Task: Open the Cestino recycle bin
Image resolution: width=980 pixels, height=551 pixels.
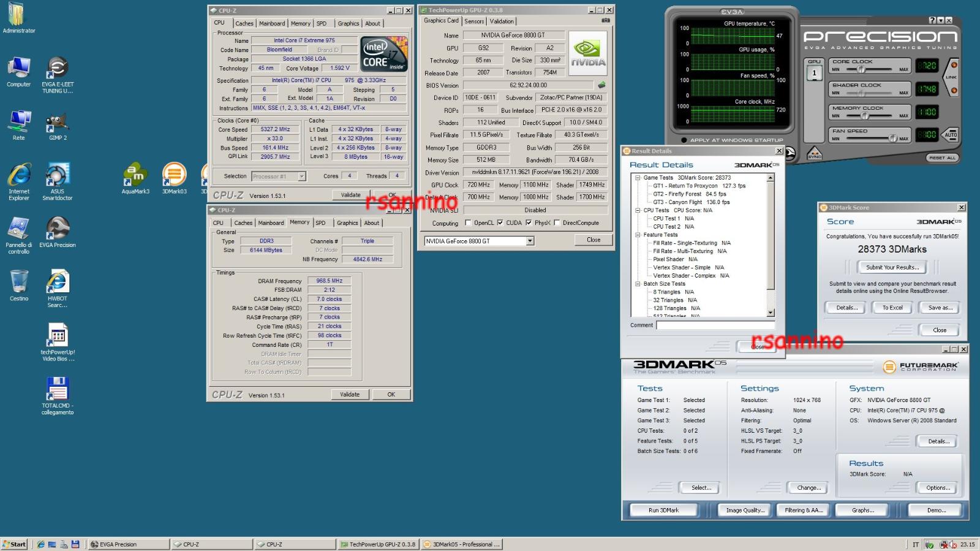Action: click(x=18, y=285)
